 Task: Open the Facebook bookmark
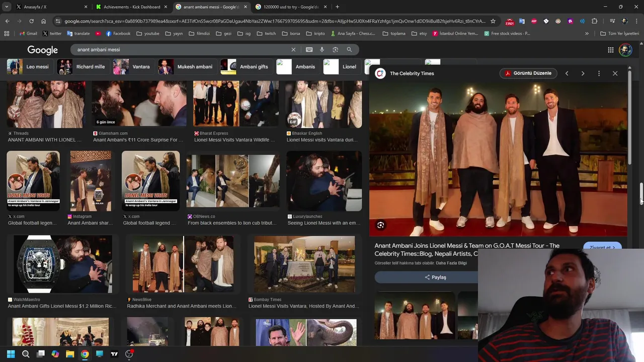coord(118,34)
